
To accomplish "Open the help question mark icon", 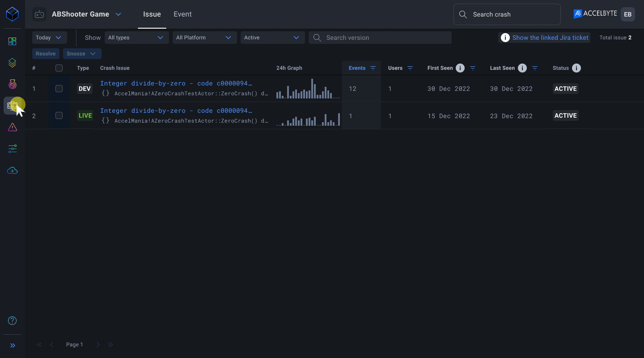I will (x=13, y=320).
